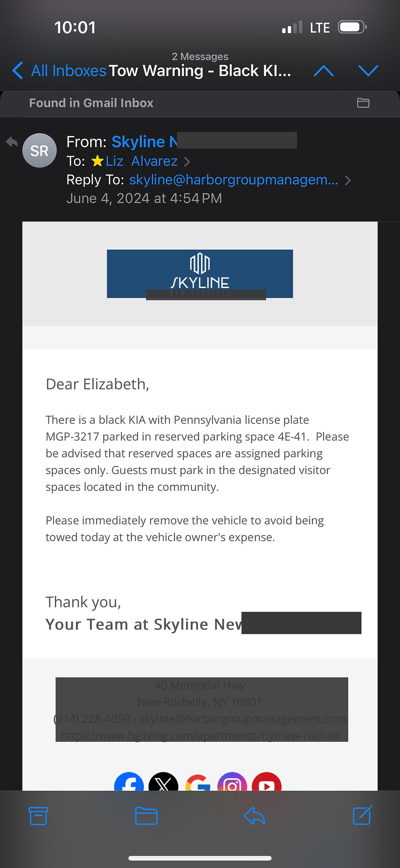Go back to All Inboxes
The image size is (400, 868).
pos(59,71)
